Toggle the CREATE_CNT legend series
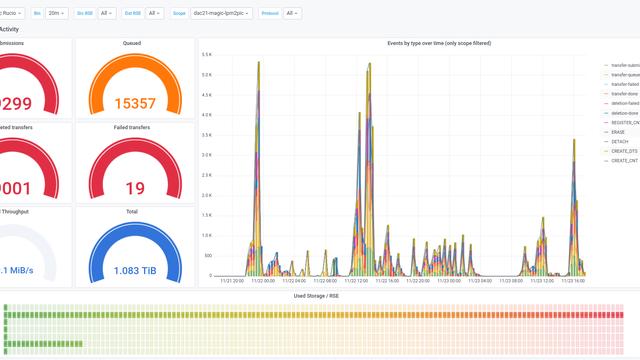This screenshot has height=360, width=640. [x=624, y=161]
